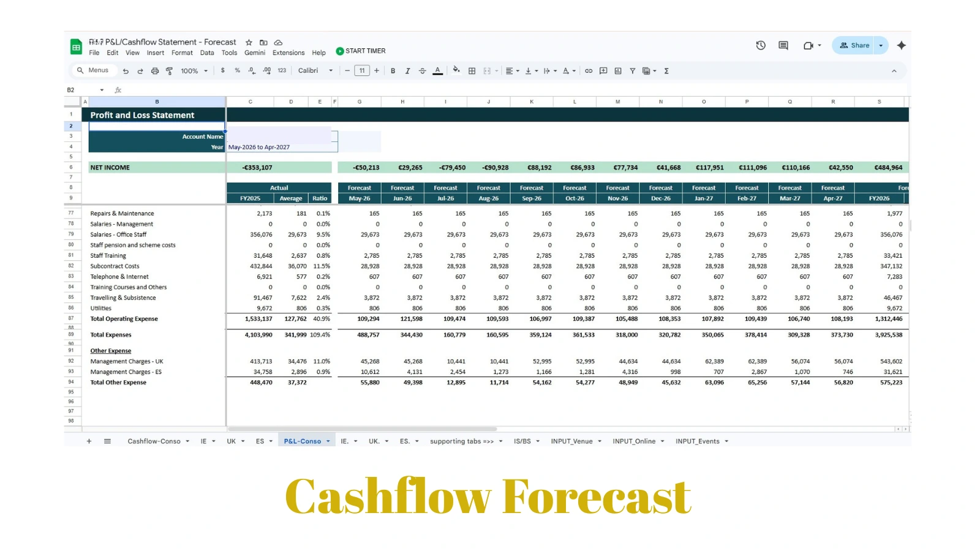Screen dimensions: 980x551
Task: Increase decimal places
Action: click(267, 71)
